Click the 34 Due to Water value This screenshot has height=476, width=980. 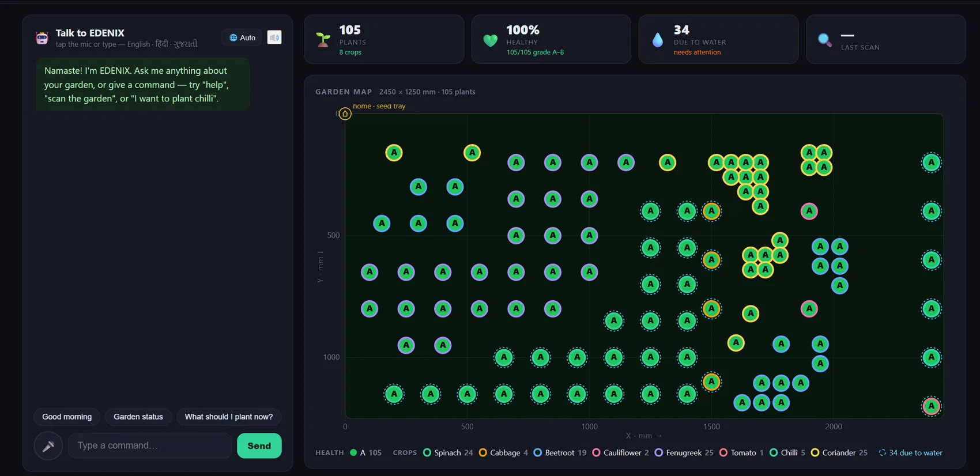pyautogui.click(x=681, y=30)
